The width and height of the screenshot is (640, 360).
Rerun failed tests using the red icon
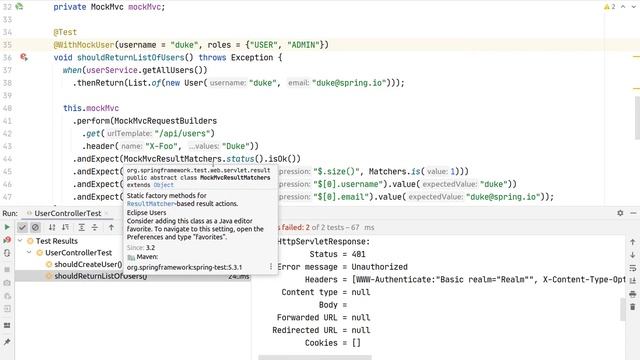pos(7,240)
